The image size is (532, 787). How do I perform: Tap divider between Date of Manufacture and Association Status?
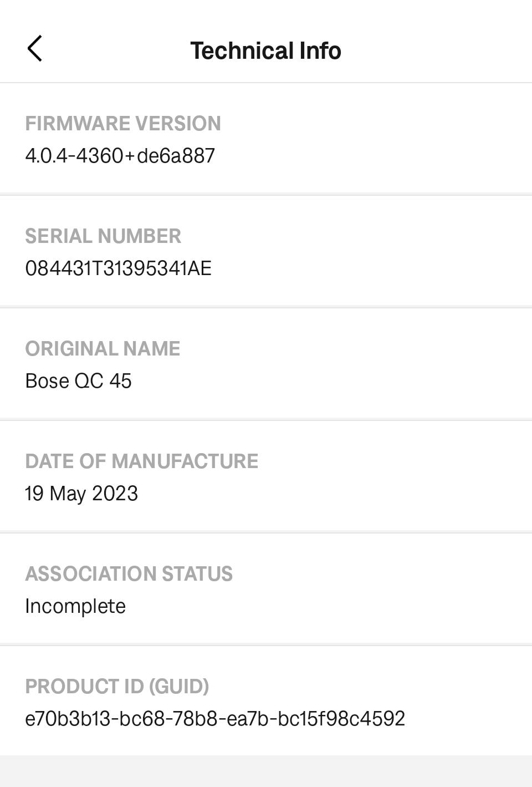(266, 532)
